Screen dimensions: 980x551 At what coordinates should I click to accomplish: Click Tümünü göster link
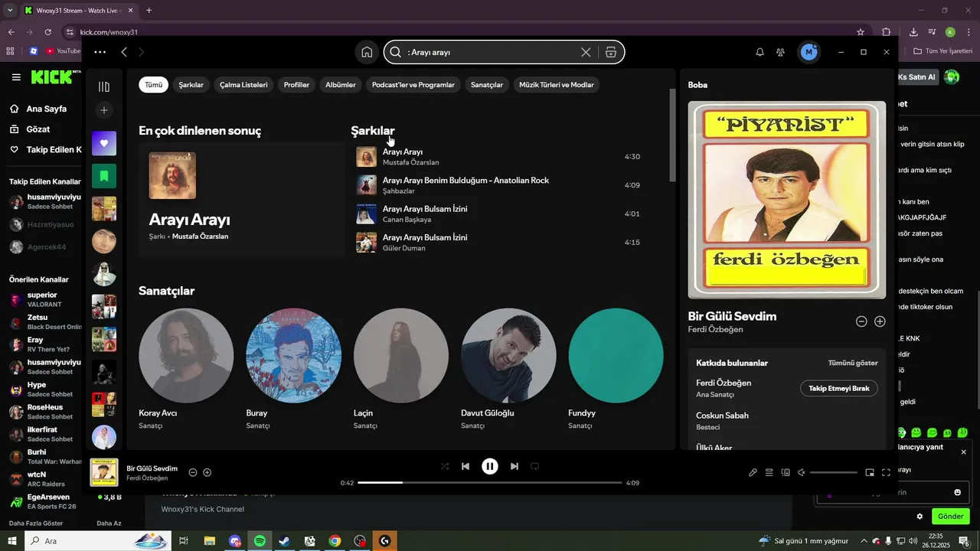[853, 363]
